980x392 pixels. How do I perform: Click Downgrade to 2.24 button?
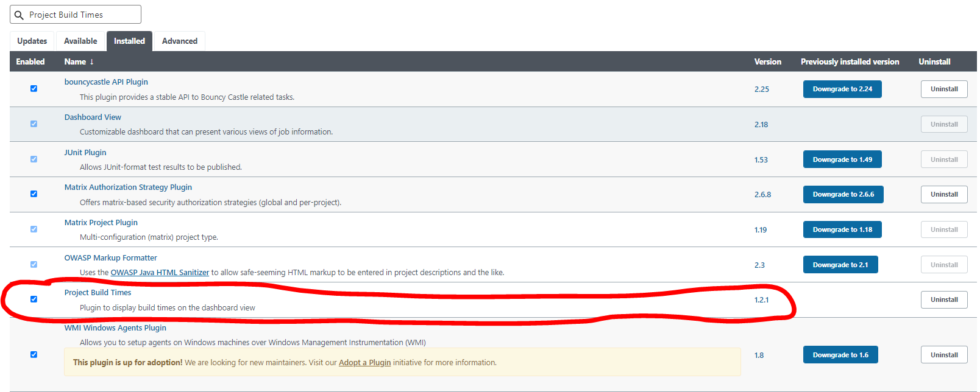tap(842, 89)
